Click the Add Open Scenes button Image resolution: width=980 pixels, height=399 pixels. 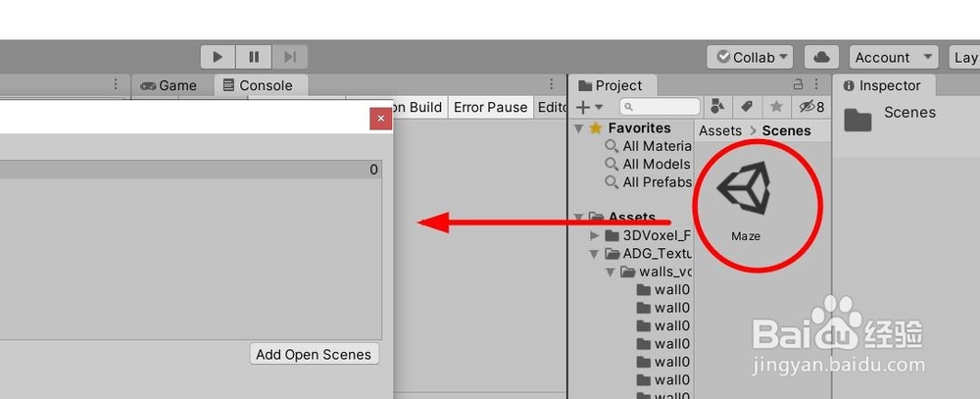pyautogui.click(x=314, y=354)
